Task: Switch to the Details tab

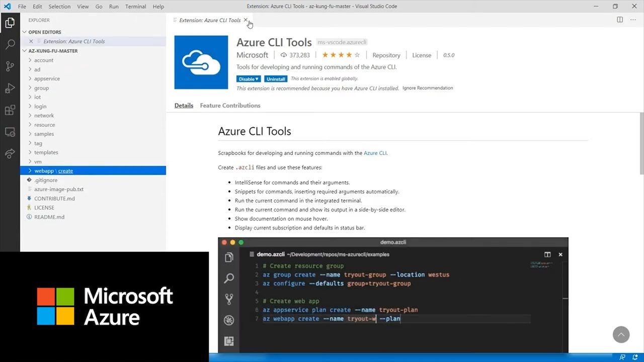Action: point(184,106)
